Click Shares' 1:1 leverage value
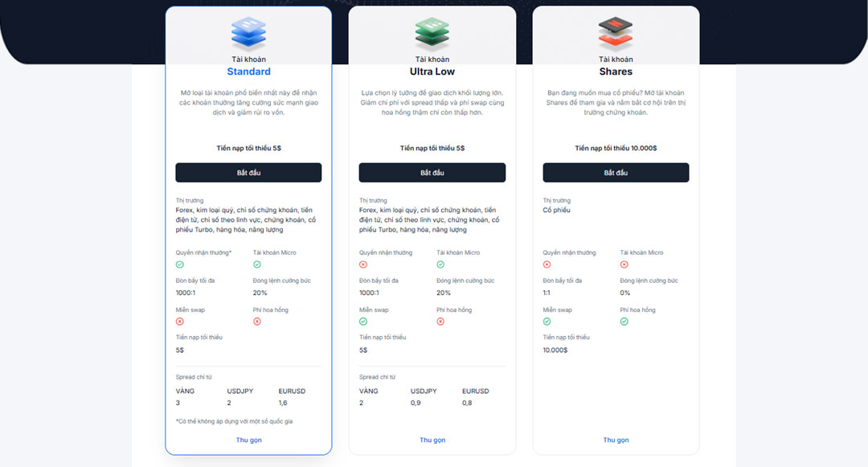Screen dimensions: 868x467 (x=547, y=293)
